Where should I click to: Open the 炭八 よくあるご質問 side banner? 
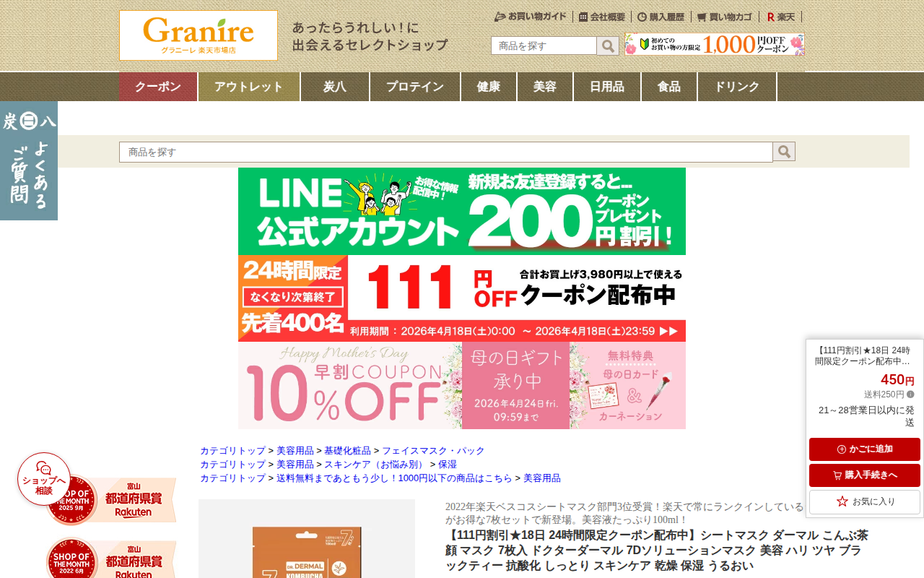29,160
